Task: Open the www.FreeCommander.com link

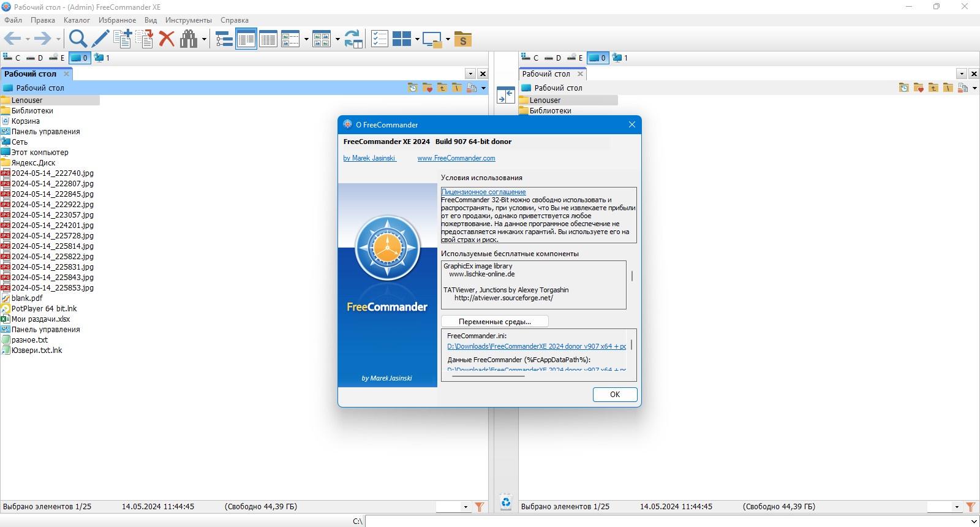Action: (x=456, y=158)
